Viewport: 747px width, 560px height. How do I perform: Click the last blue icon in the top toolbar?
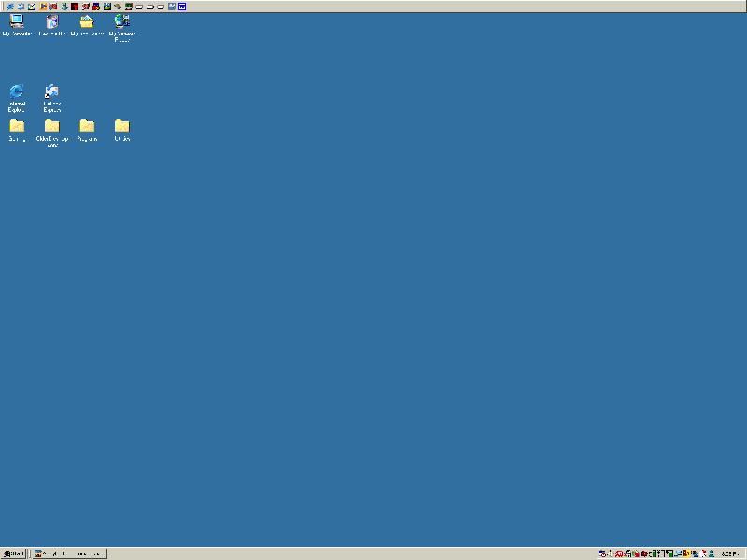(x=182, y=7)
